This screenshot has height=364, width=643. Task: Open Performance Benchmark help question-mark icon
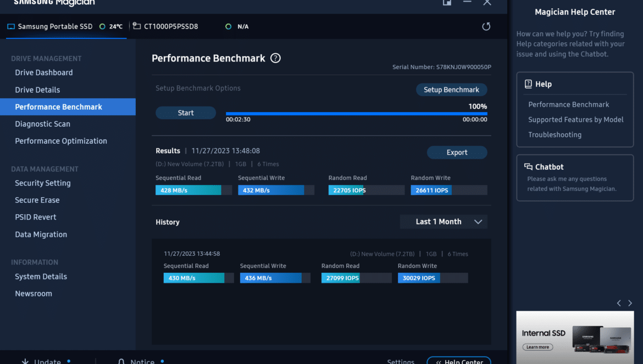pos(275,58)
